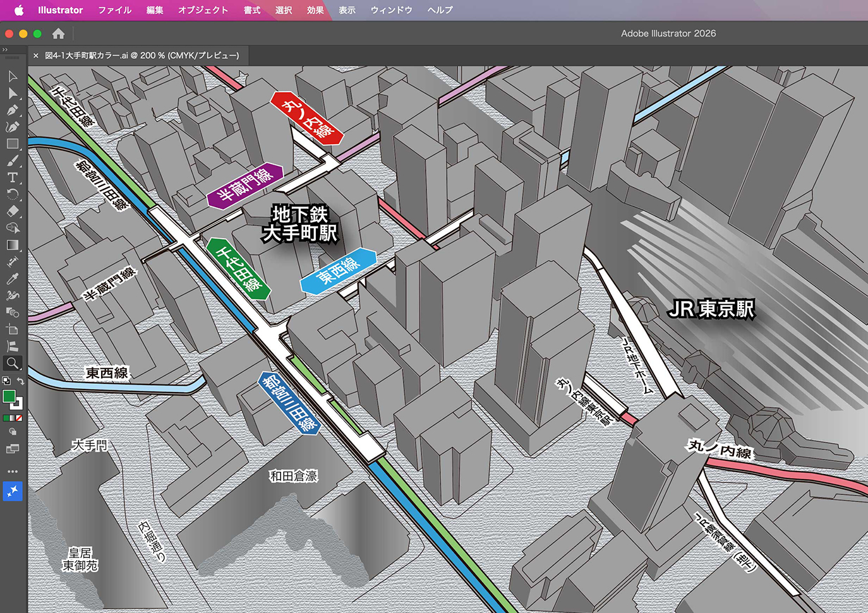The image size is (868, 613).
Task: Click the Zoom tool magnifier
Action: point(12,363)
